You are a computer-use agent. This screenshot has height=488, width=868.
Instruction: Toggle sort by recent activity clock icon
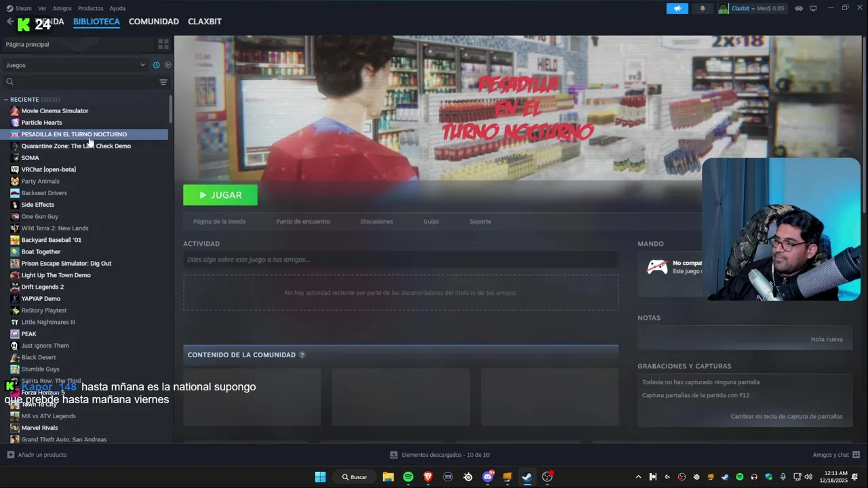(x=156, y=65)
